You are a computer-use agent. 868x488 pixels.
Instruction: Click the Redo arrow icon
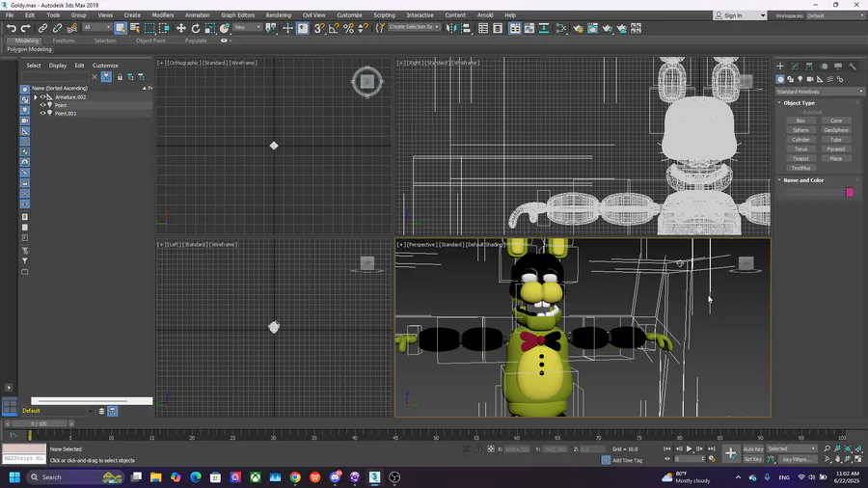25,28
